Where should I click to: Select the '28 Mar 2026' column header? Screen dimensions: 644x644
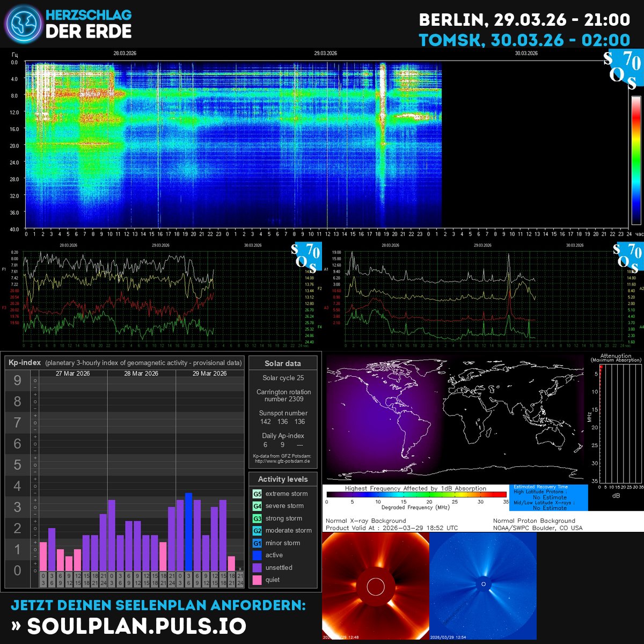coord(141,374)
